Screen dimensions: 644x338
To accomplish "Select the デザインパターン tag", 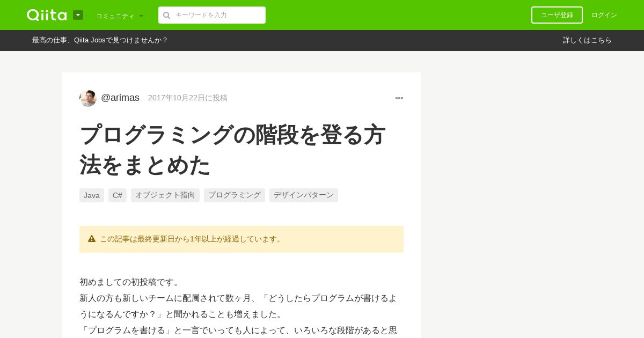I will (x=304, y=195).
